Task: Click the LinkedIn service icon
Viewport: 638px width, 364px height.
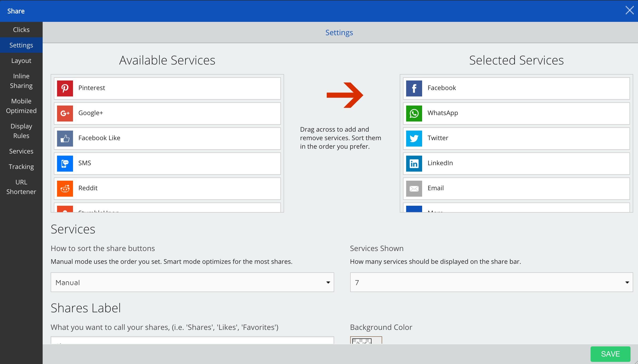Action: [414, 163]
